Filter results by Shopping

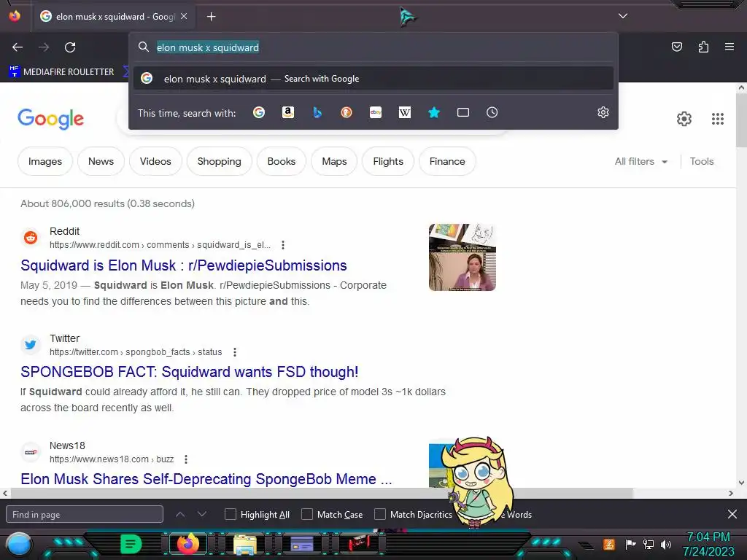[x=219, y=161]
